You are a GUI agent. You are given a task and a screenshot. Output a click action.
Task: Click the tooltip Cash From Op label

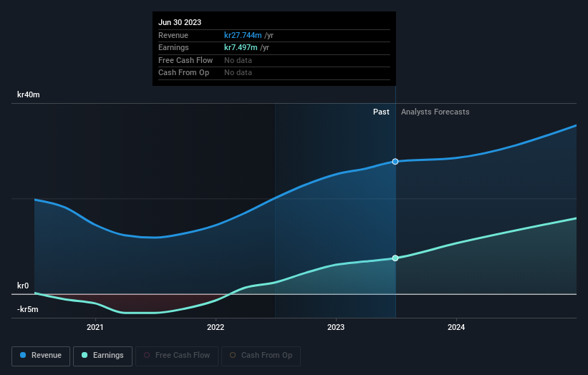[184, 73]
